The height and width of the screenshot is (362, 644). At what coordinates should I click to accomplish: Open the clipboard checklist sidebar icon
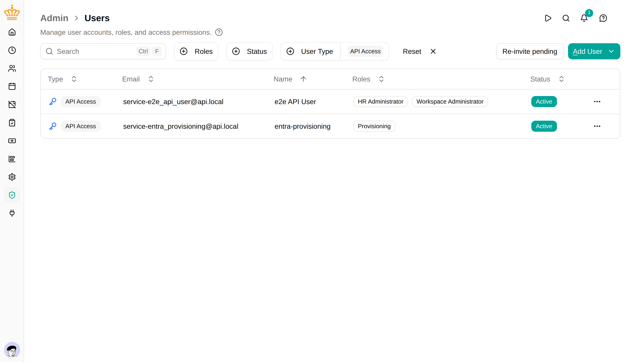click(x=12, y=123)
